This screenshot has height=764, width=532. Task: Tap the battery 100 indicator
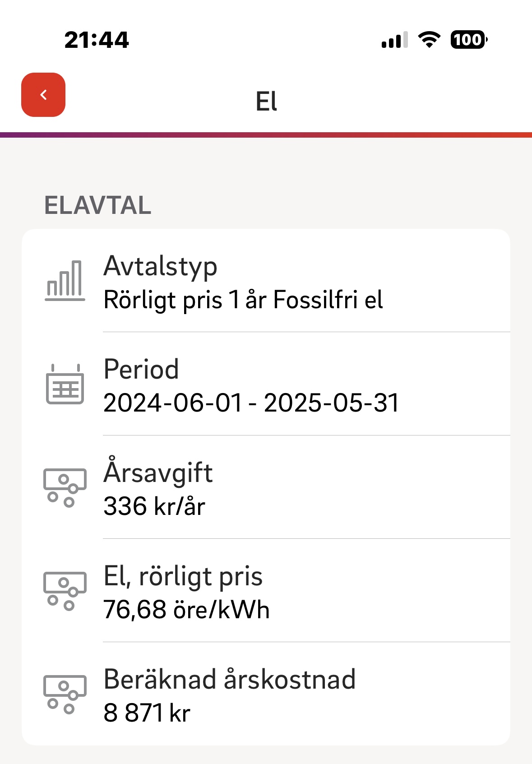pyautogui.click(x=468, y=40)
